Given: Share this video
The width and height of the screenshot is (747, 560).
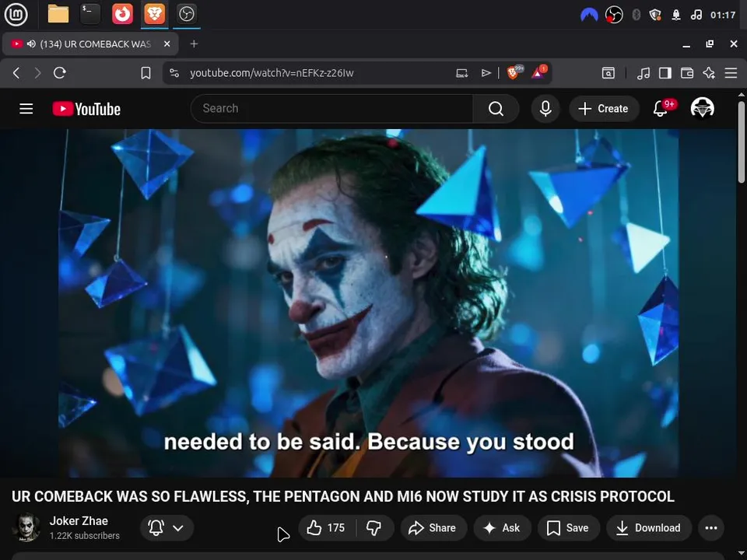Looking at the screenshot, I should (433, 527).
